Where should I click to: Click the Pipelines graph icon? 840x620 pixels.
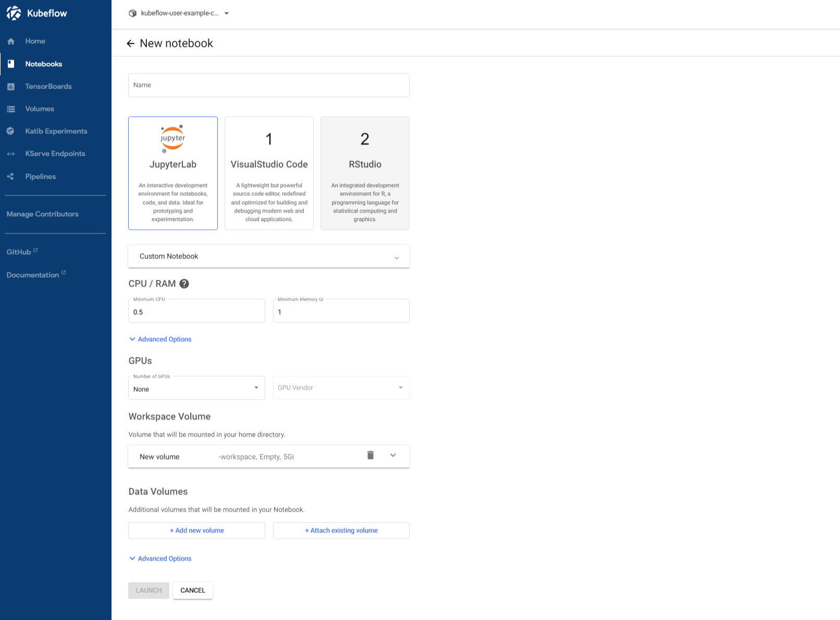[x=10, y=177]
